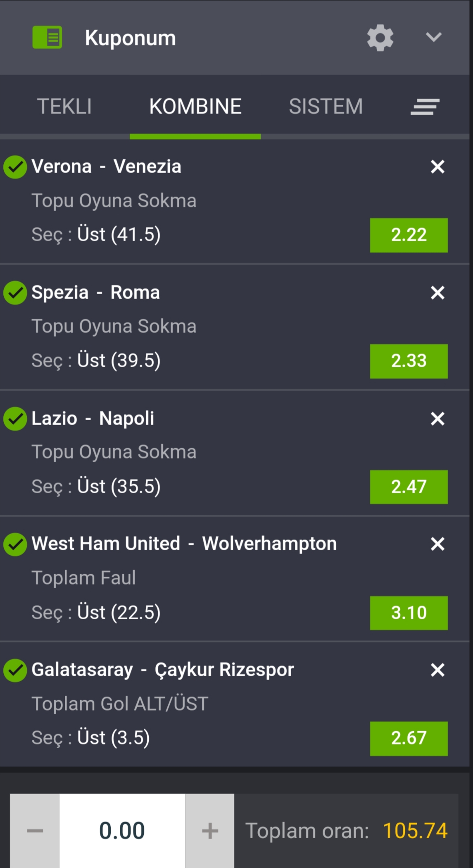
Task: Decrease stake with the minus button
Action: tap(35, 830)
